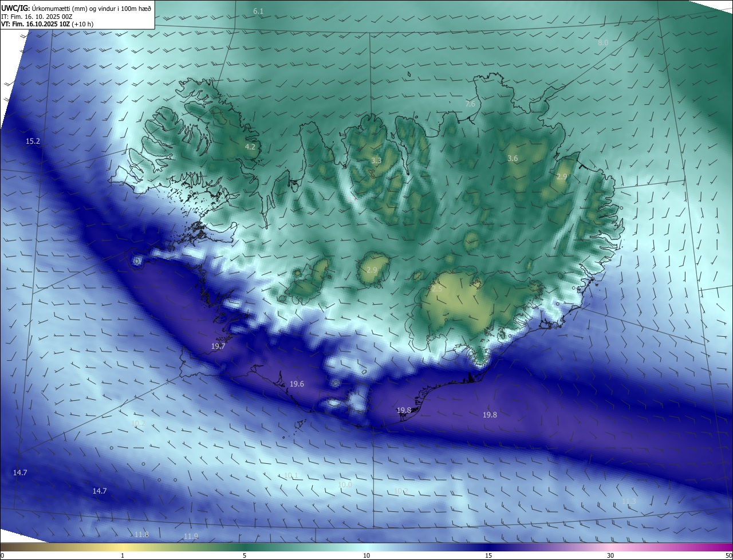
Task: Click the 3.3 value label
Action: coord(376,161)
